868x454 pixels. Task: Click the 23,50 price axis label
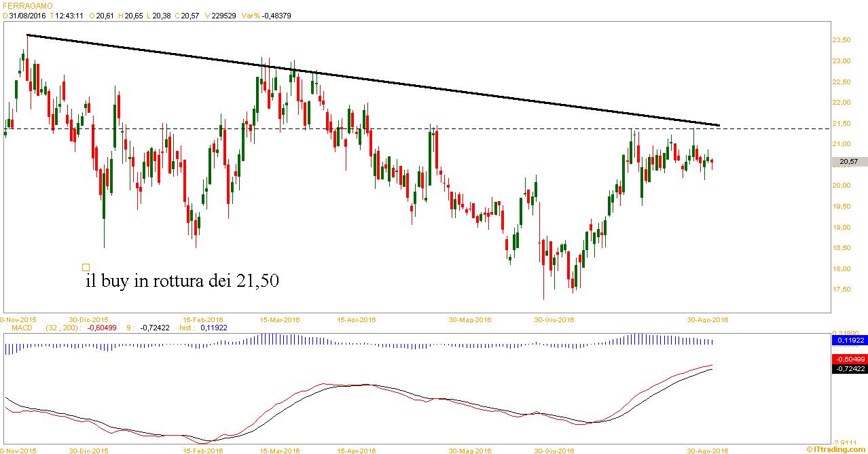click(841, 40)
